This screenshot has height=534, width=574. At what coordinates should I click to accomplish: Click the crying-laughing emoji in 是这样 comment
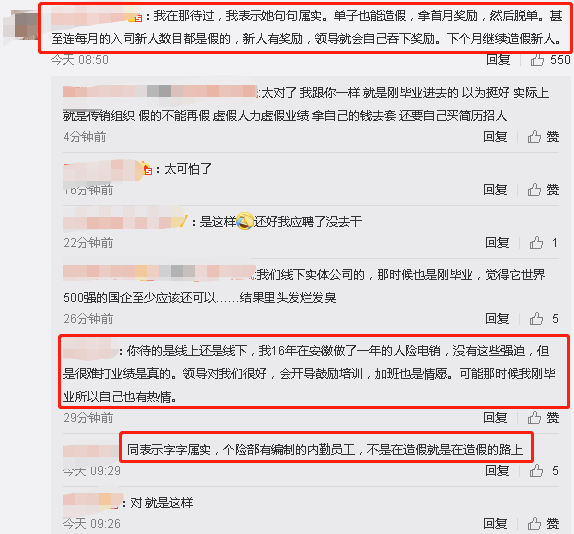(x=245, y=221)
